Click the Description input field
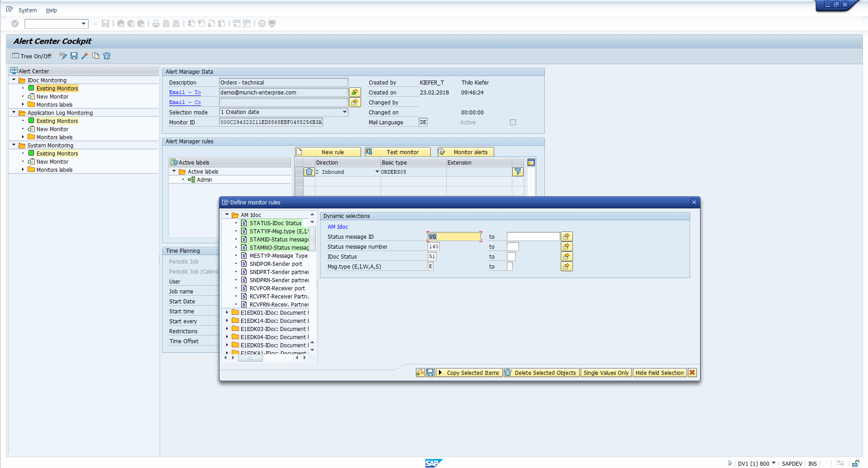 283,82
